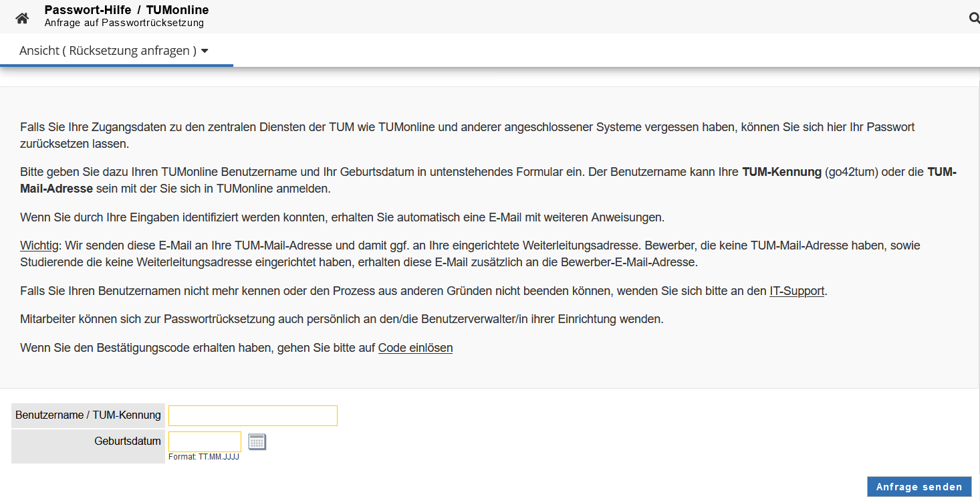This screenshot has height=501, width=980.
Task: Open search with the magnifier icon
Action: [x=974, y=18]
